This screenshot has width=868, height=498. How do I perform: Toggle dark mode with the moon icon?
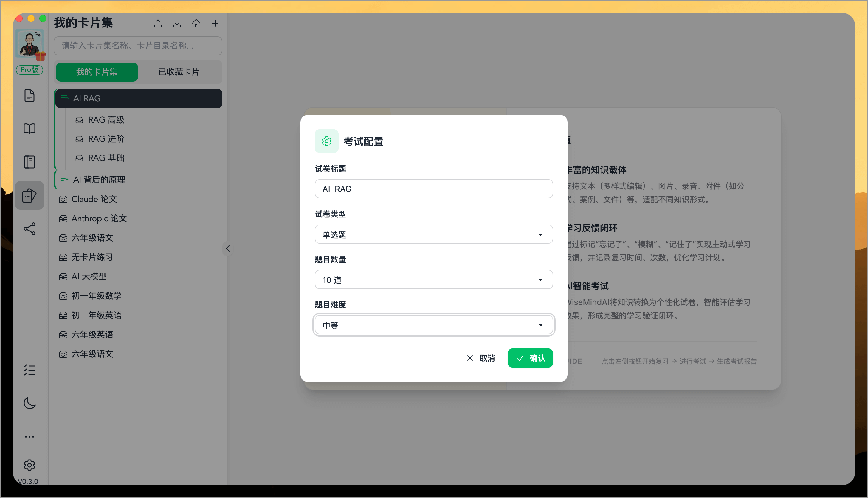(x=30, y=403)
